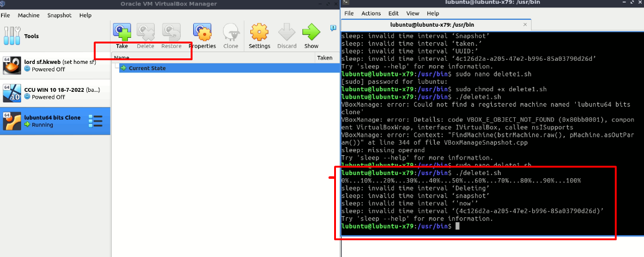The width and height of the screenshot is (644, 257).
Task: Click the Clone sheep icon
Action: point(230,32)
